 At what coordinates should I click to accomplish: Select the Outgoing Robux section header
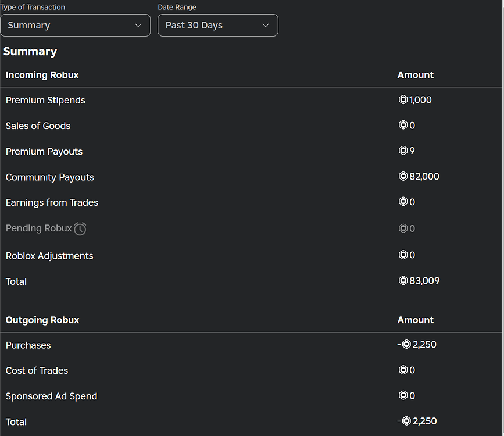point(42,320)
